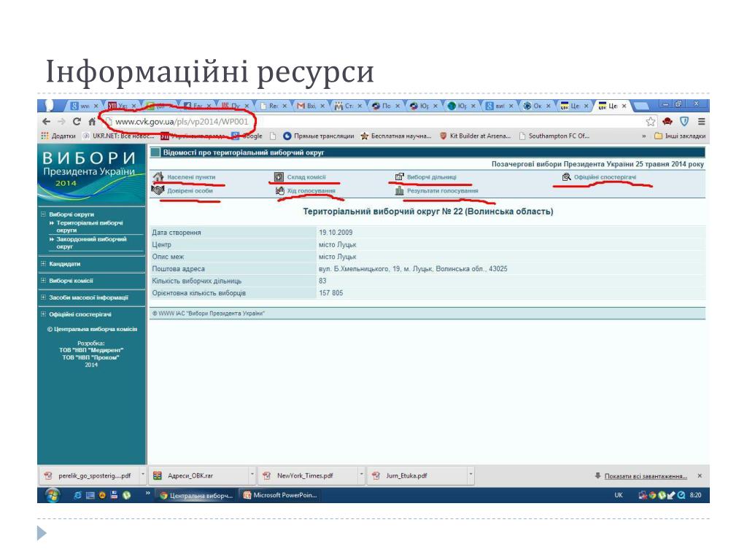This screenshot has width=747, height=560.
Task: Select Закордонний виборчий округ in sidebar
Action: (91, 242)
